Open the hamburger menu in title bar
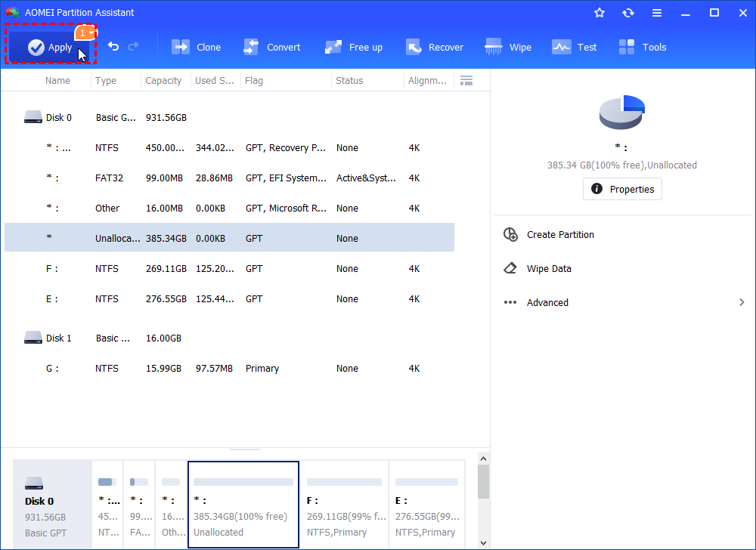Image resolution: width=756 pixels, height=550 pixels. pos(657,13)
